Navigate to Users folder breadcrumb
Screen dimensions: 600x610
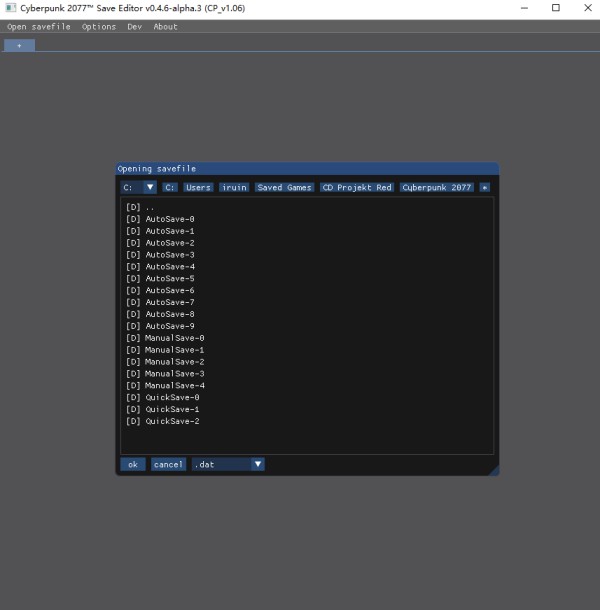199,187
